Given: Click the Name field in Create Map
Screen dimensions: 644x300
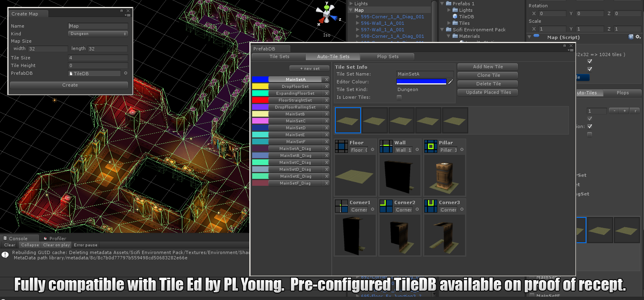Looking at the screenshot, I should click(98, 26).
